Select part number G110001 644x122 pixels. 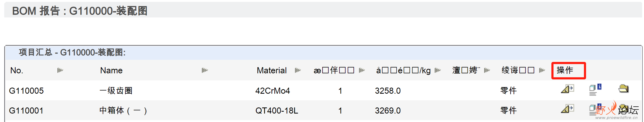(x=26, y=111)
